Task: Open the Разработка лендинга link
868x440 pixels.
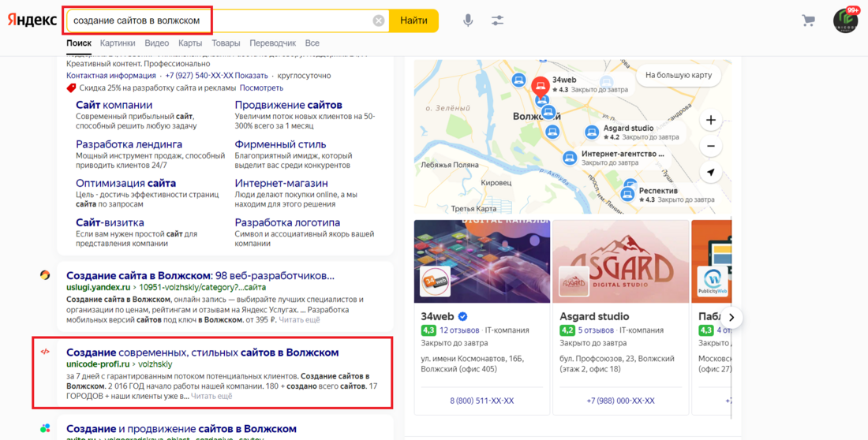Action: [x=129, y=144]
